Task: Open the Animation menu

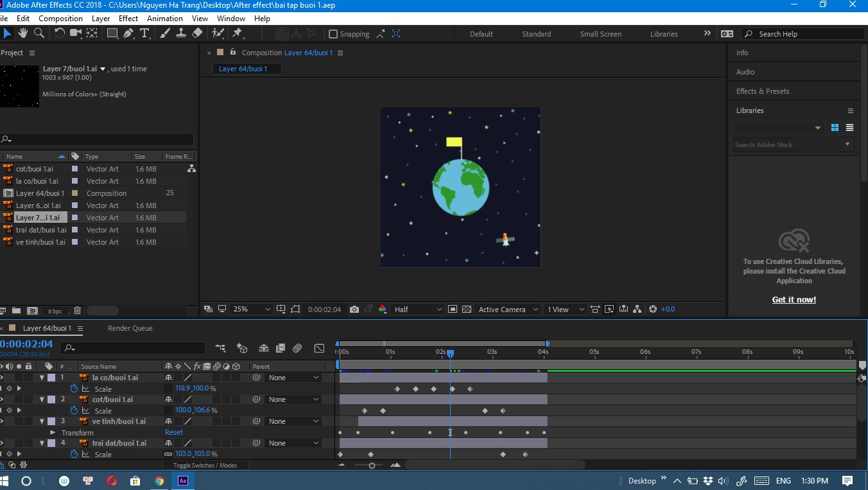Action: 165,19
